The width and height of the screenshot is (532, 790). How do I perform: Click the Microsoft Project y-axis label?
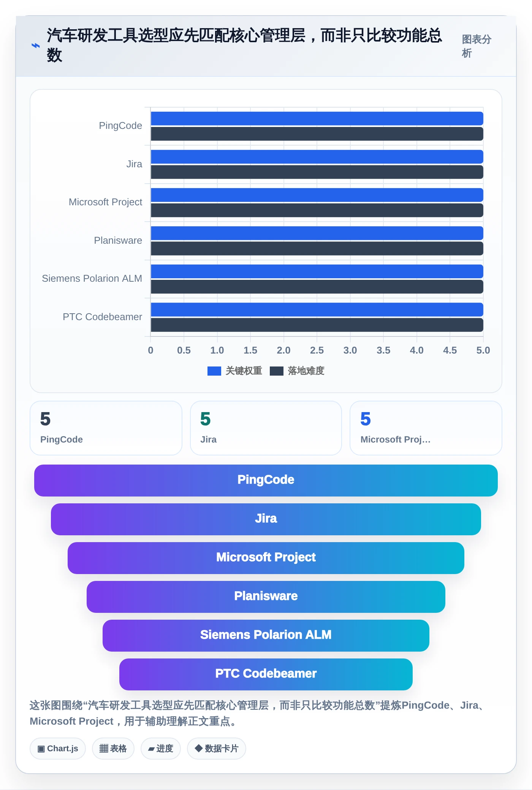click(105, 202)
